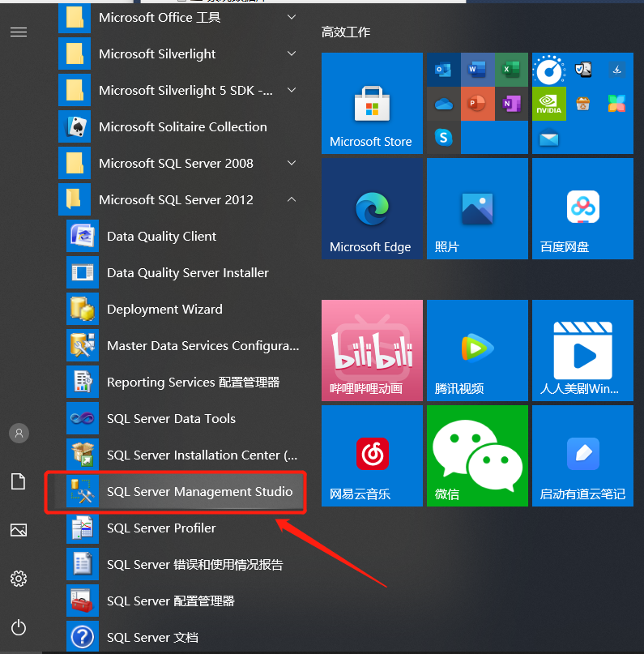Open Excel from the Office tile group
Image resolution: width=644 pixels, height=654 pixels.
(x=511, y=70)
